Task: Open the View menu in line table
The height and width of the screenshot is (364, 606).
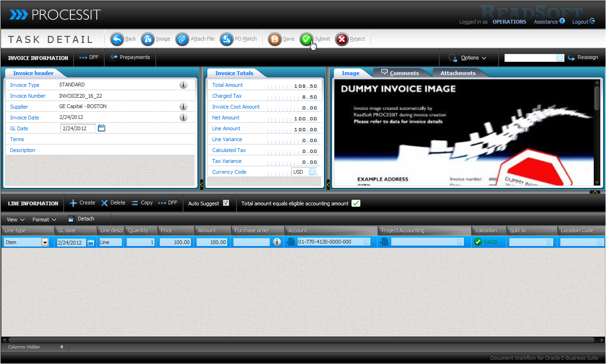Action: tap(16, 220)
